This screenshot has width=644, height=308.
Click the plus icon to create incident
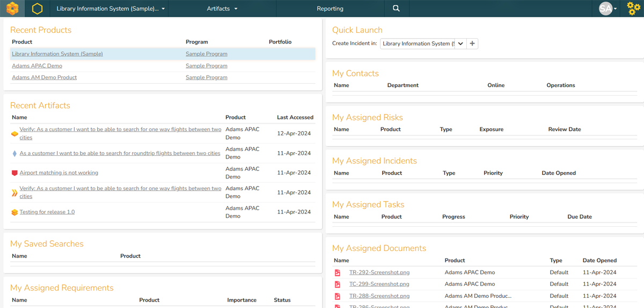pos(472,44)
